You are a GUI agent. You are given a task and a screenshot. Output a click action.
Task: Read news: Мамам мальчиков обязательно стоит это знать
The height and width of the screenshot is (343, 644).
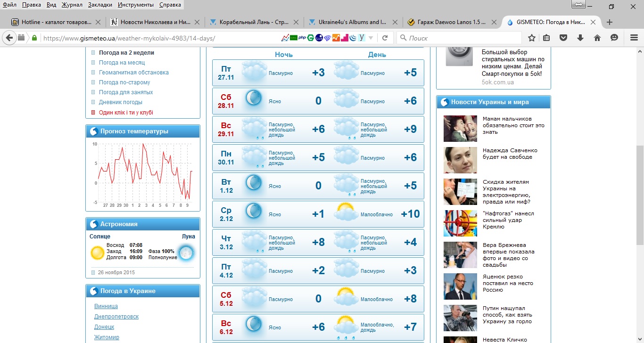tap(513, 125)
